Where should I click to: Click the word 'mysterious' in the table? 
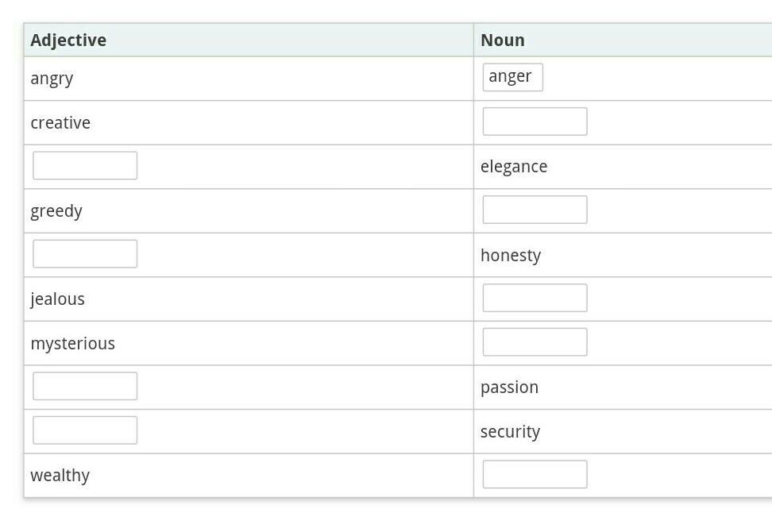point(73,344)
